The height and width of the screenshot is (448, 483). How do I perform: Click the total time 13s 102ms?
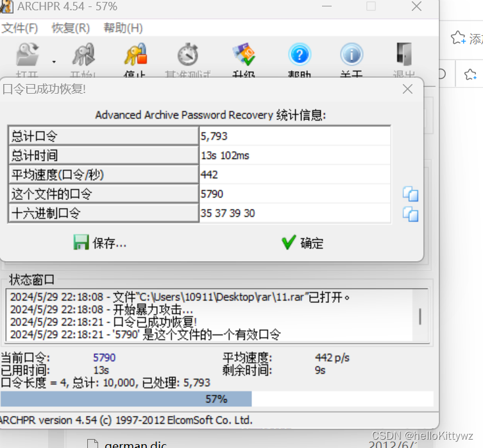click(x=225, y=155)
